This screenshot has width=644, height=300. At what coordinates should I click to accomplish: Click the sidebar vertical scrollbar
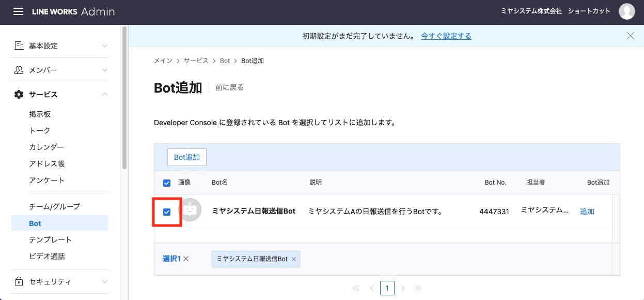[x=124, y=98]
